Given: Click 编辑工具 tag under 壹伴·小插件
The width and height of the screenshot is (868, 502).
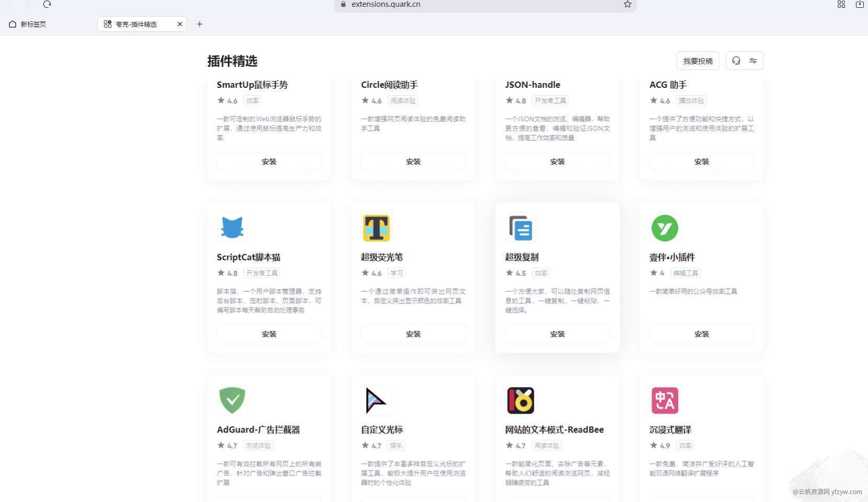Looking at the screenshot, I should point(686,273).
